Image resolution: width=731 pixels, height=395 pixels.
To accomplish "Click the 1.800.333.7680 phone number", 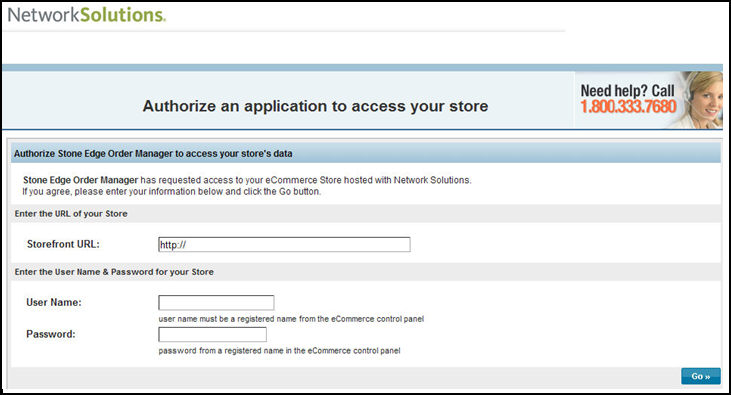I will (628, 107).
